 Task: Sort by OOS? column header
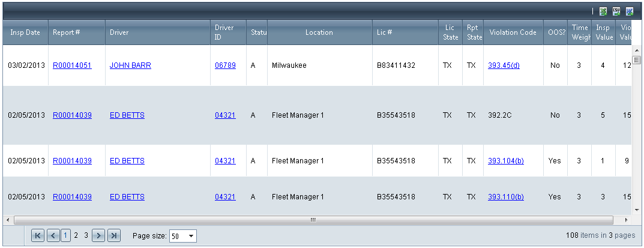click(x=556, y=32)
